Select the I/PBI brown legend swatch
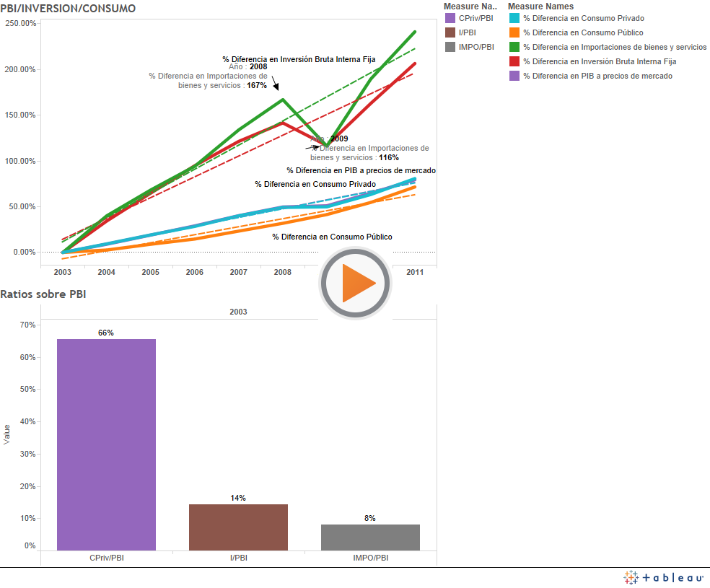The image size is (710, 588). pyautogui.click(x=450, y=32)
